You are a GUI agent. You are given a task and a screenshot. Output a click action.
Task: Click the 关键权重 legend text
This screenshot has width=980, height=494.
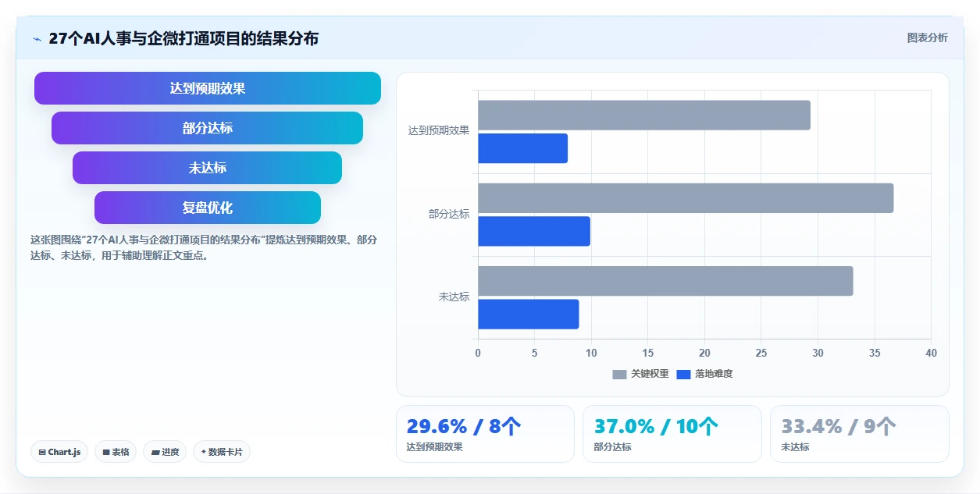point(650,374)
